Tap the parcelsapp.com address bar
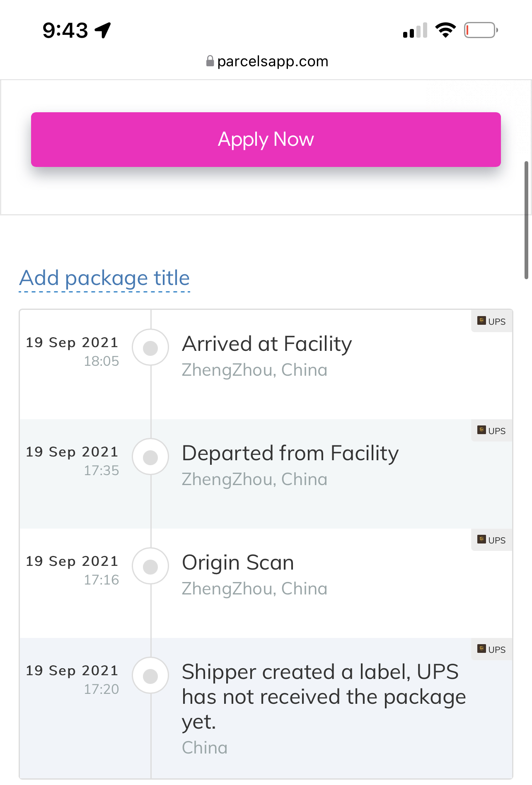Viewport: 532px width, 785px height. tap(267, 61)
